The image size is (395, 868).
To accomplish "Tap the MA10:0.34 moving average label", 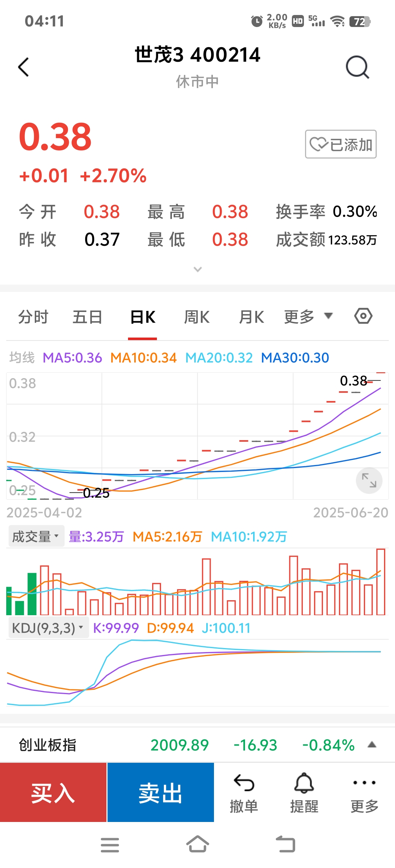I will (x=143, y=358).
